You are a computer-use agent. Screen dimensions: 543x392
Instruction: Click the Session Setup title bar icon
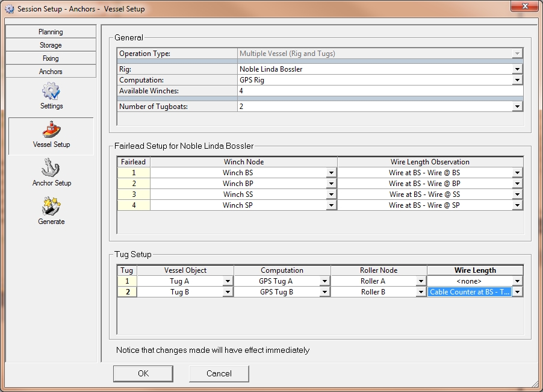tap(9, 9)
